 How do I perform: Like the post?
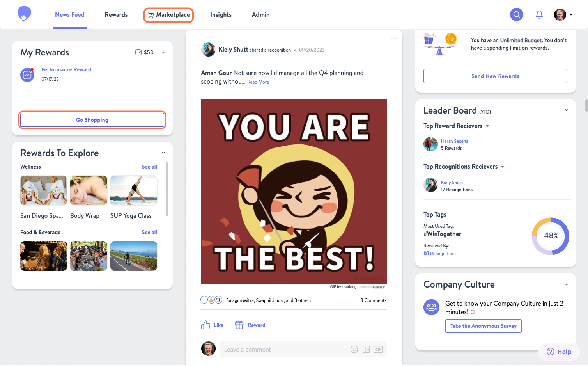pos(213,325)
